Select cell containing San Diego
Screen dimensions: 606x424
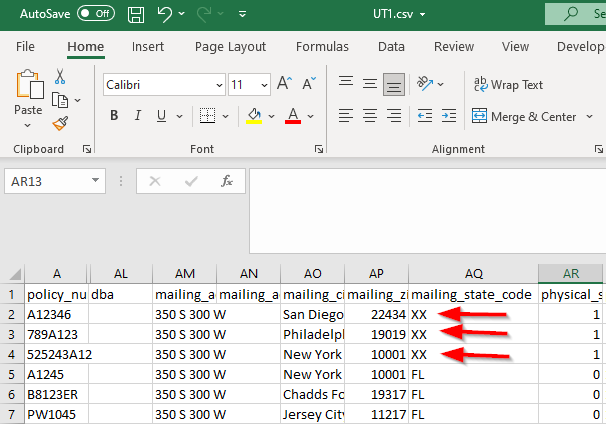point(312,314)
